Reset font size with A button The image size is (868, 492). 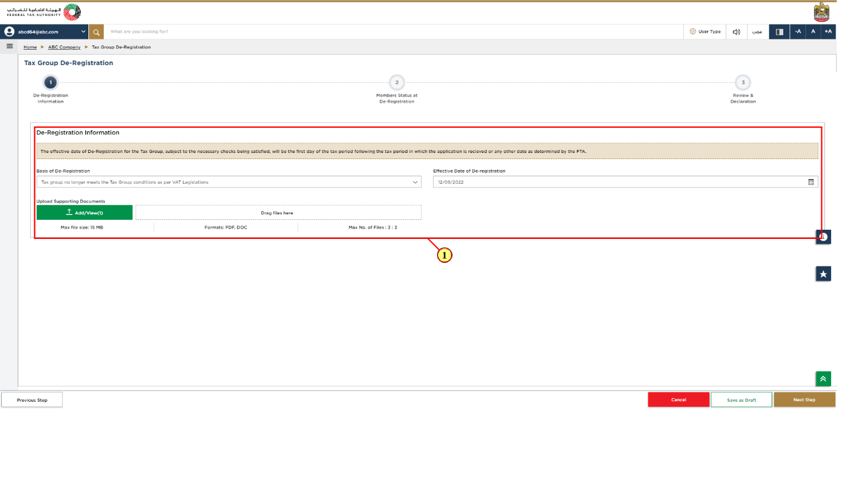pyautogui.click(x=813, y=32)
